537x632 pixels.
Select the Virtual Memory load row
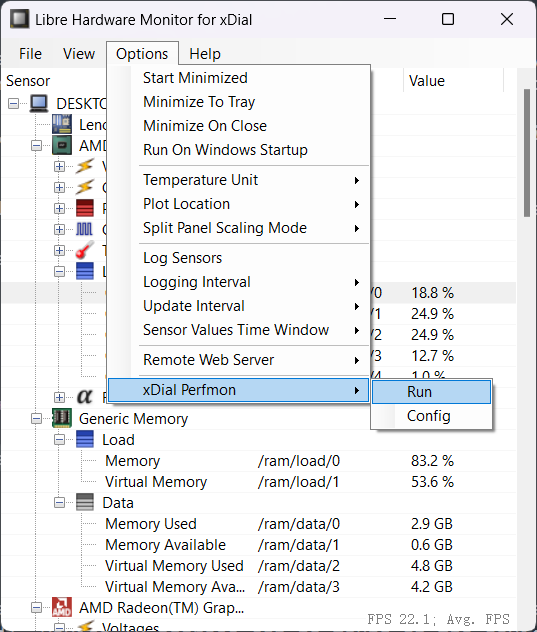[x=258, y=482]
